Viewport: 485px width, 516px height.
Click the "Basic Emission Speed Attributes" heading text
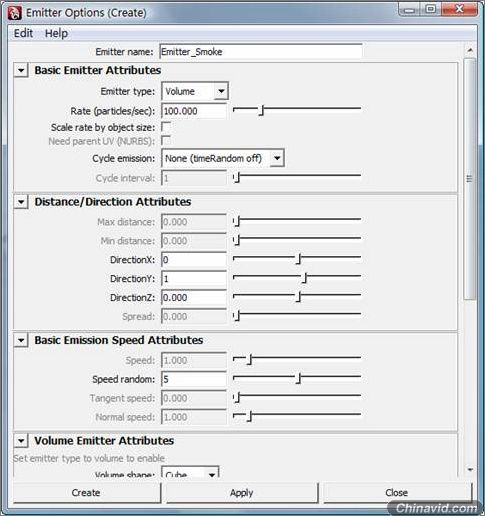coord(119,340)
